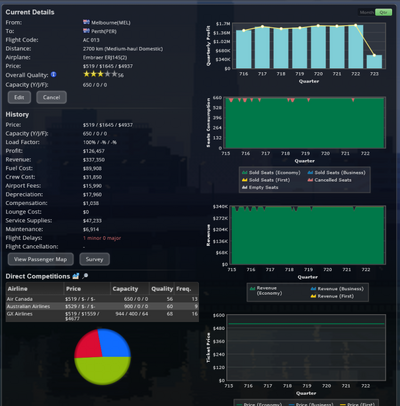Click the Melbourne(MEL) airport name

coord(111,23)
